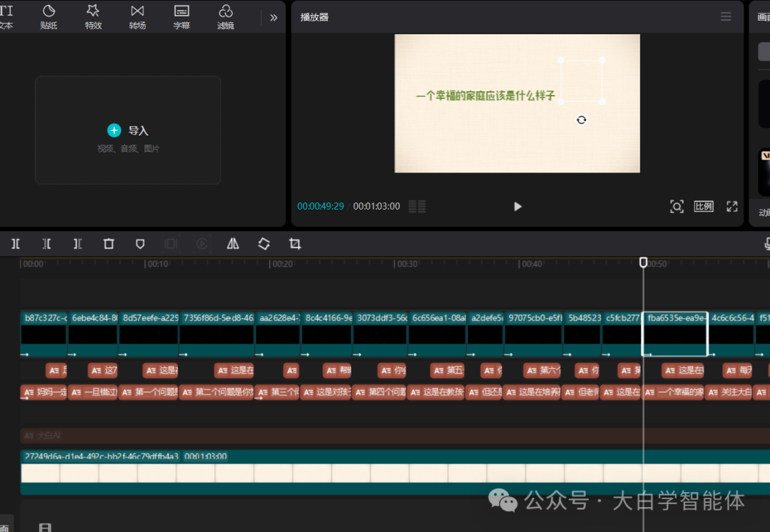
Task: Select the clip 6c656ea1-08a
Action: (437, 334)
